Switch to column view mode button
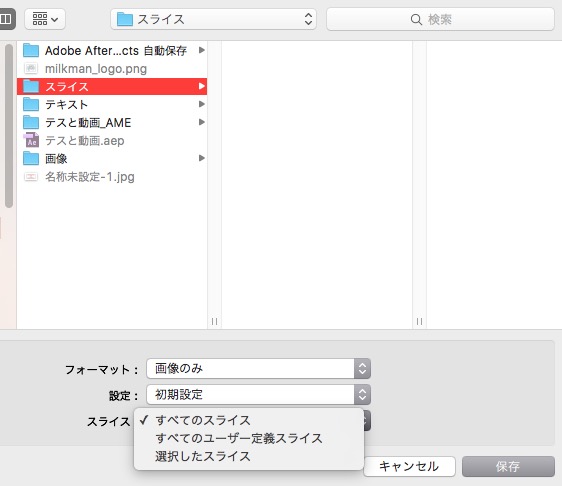Screen dimensions: 562x486 tap(6, 19)
